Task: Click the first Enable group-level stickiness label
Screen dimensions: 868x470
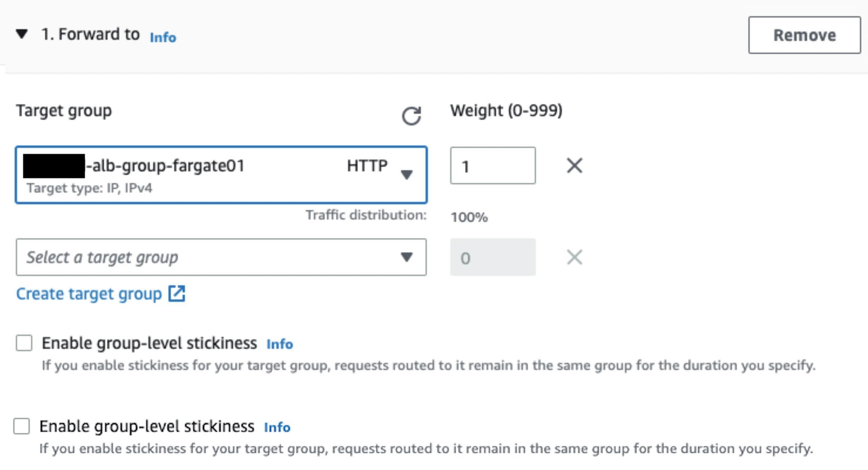Action: click(x=149, y=343)
